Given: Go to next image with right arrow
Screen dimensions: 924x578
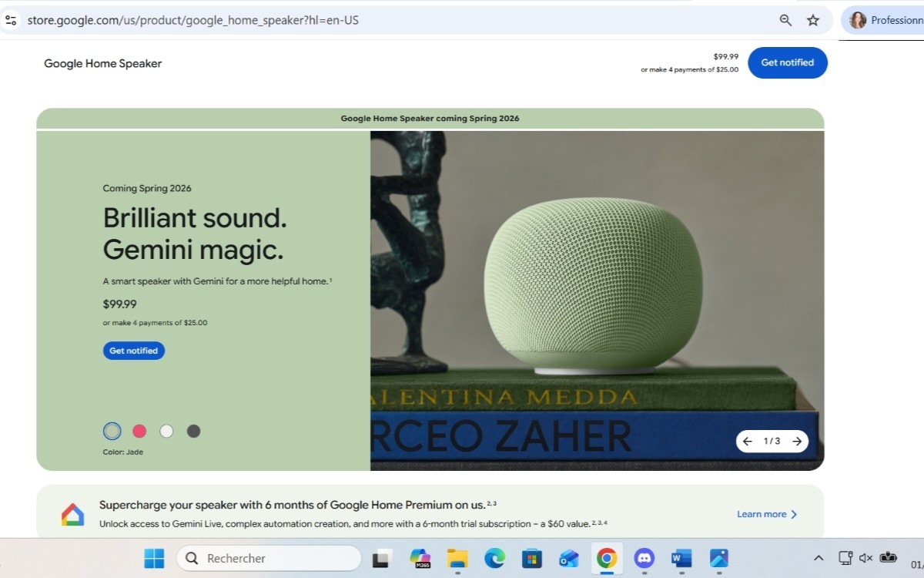Looking at the screenshot, I should pyautogui.click(x=797, y=442).
